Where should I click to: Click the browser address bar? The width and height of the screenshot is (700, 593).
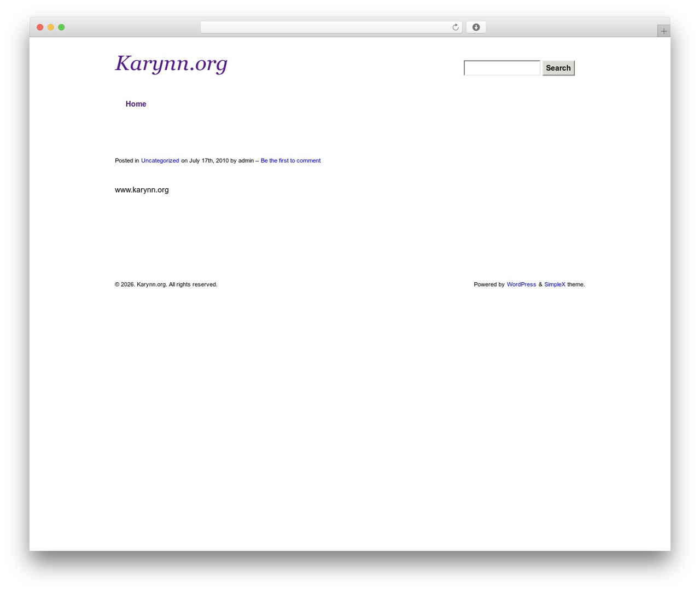[331, 27]
